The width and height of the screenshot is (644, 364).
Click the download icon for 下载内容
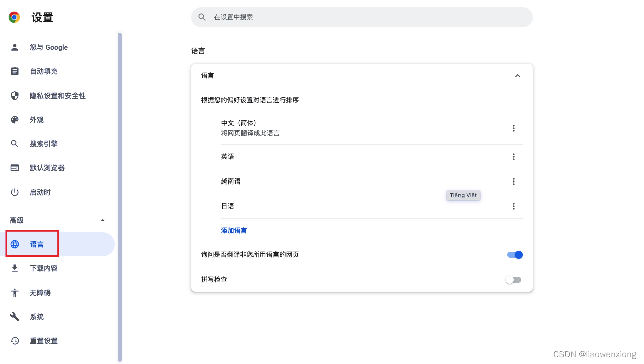pyautogui.click(x=15, y=268)
